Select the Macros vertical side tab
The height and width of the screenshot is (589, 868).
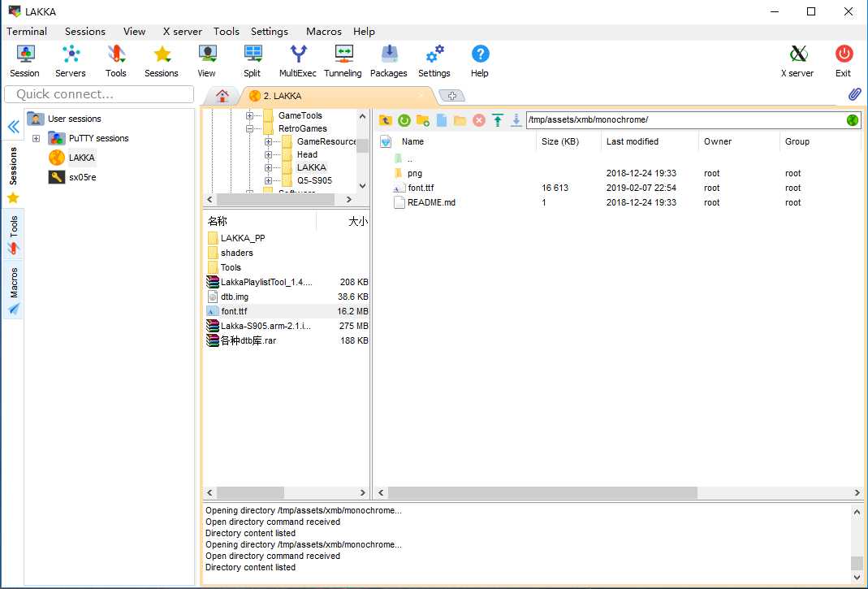13,290
